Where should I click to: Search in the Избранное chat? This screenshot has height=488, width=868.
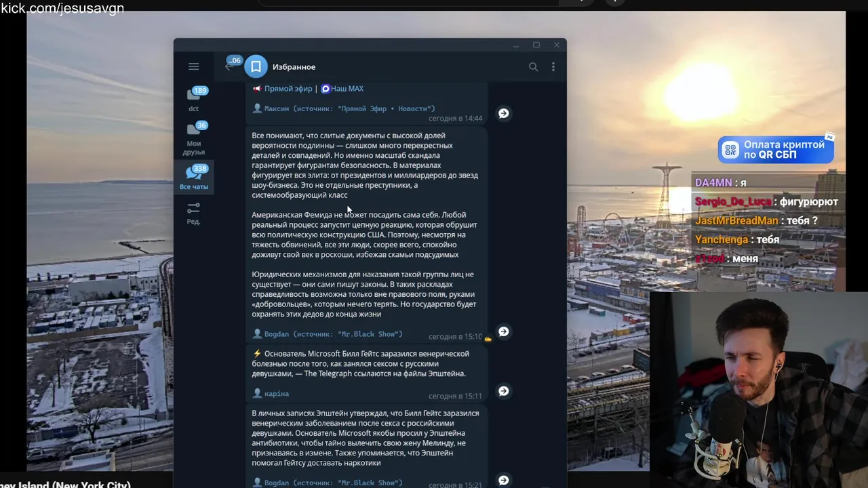(x=533, y=66)
